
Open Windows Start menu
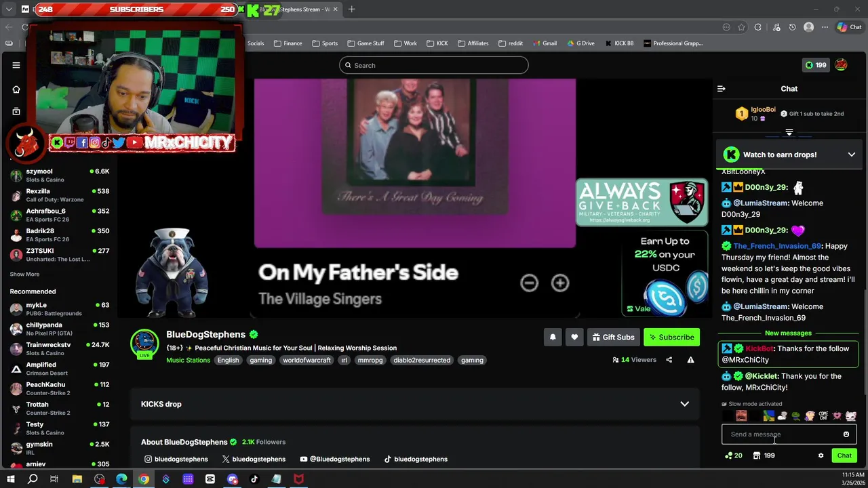pyautogui.click(x=11, y=479)
